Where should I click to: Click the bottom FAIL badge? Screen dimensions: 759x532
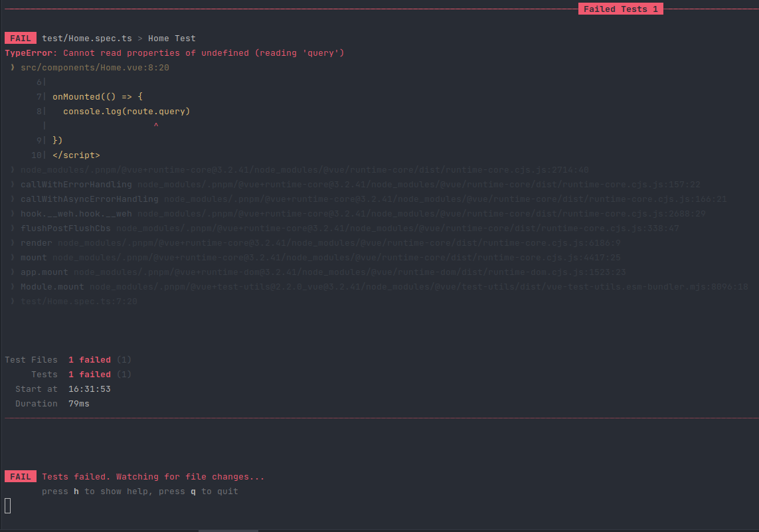click(21, 476)
